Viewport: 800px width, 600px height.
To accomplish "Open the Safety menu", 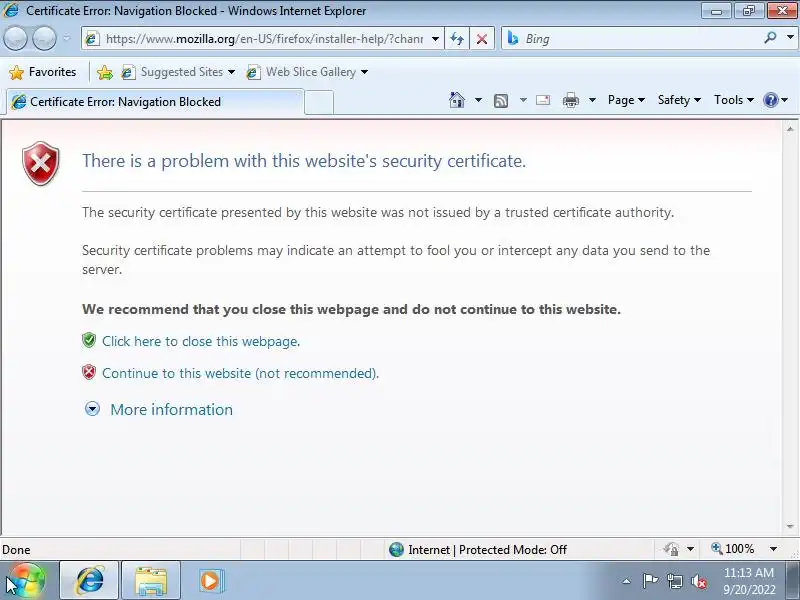I will click(x=679, y=100).
